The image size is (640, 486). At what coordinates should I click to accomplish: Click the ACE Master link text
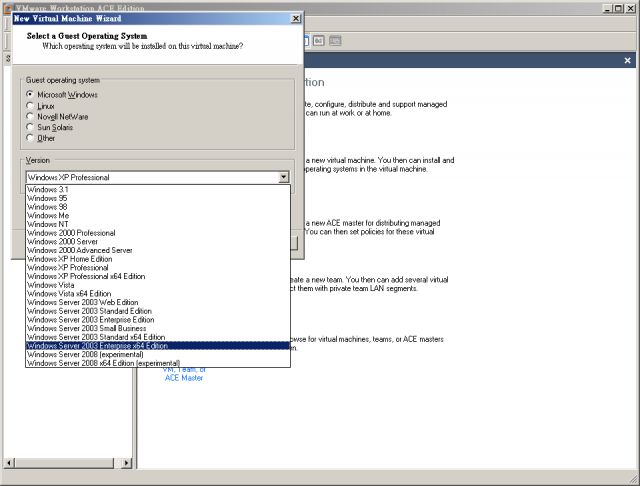coord(184,378)
